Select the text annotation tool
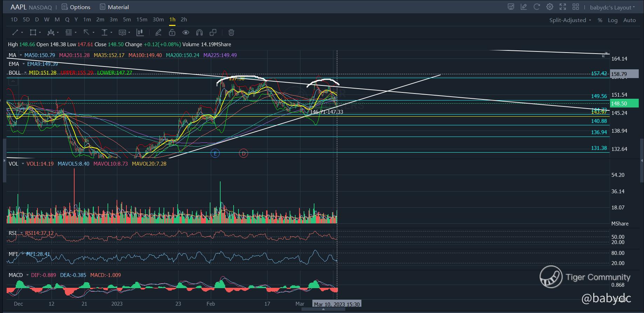The height and width of the screenshot is (313, 644). pos(104,33)
